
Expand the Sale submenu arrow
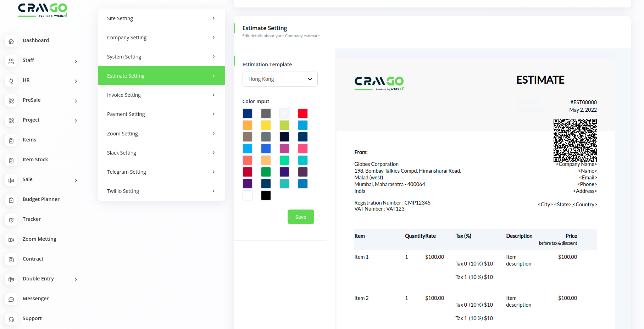tap(76, 180)
